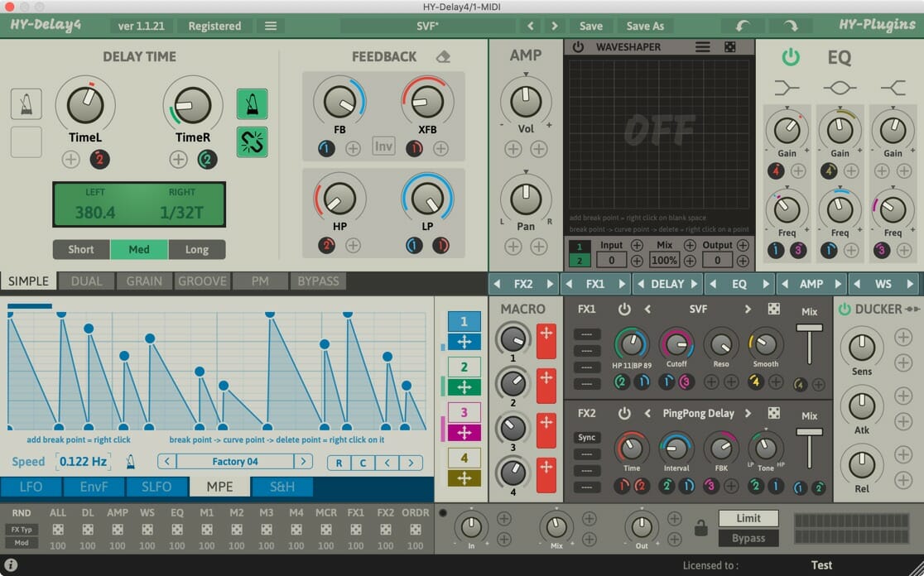Select the peak EQ band icon
Viewport: 924px width, 576px height.
point(840,88)
